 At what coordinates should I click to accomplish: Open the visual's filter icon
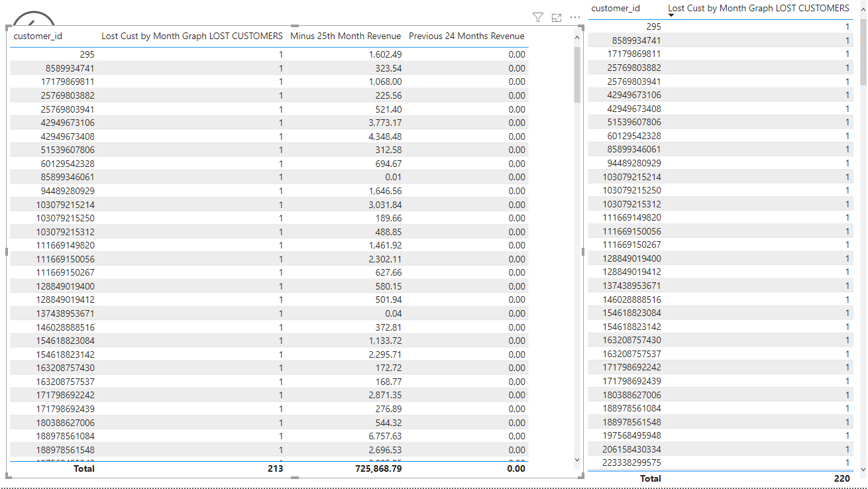point(538,18)
